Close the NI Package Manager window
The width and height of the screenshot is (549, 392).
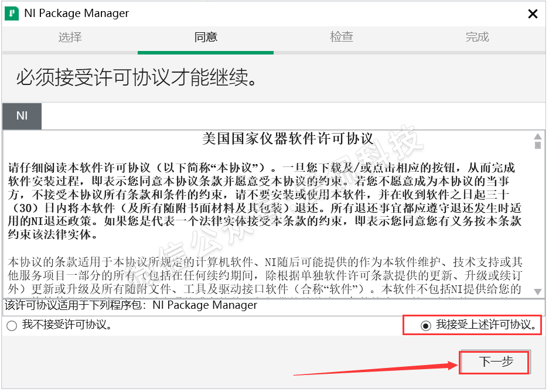point(533,14)
